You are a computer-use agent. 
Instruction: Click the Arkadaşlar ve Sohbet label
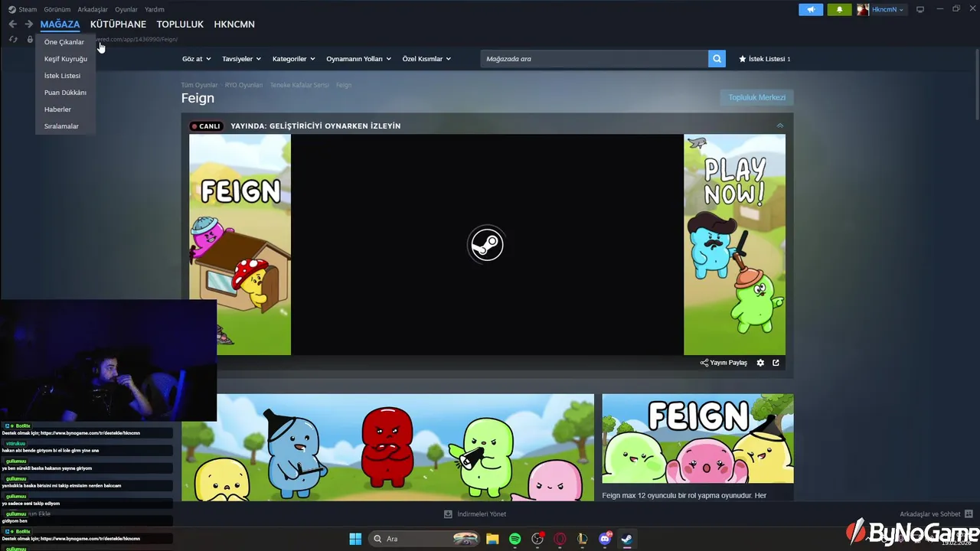pyautogui.click(x=930, y=514)
